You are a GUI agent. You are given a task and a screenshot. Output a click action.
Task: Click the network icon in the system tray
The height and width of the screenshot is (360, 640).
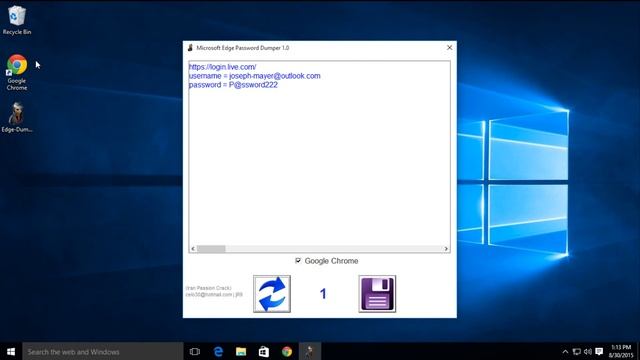pyautogui.click(x=576, y=351)
